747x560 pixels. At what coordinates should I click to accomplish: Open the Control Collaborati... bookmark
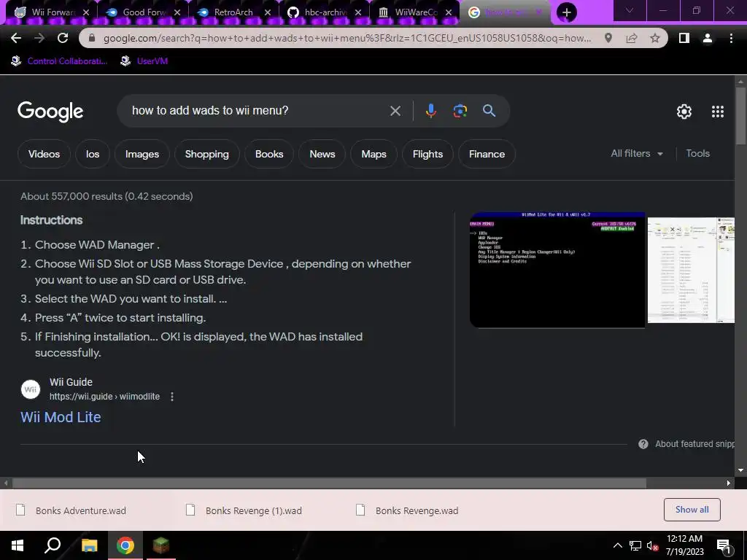click(x=59, y=61)
